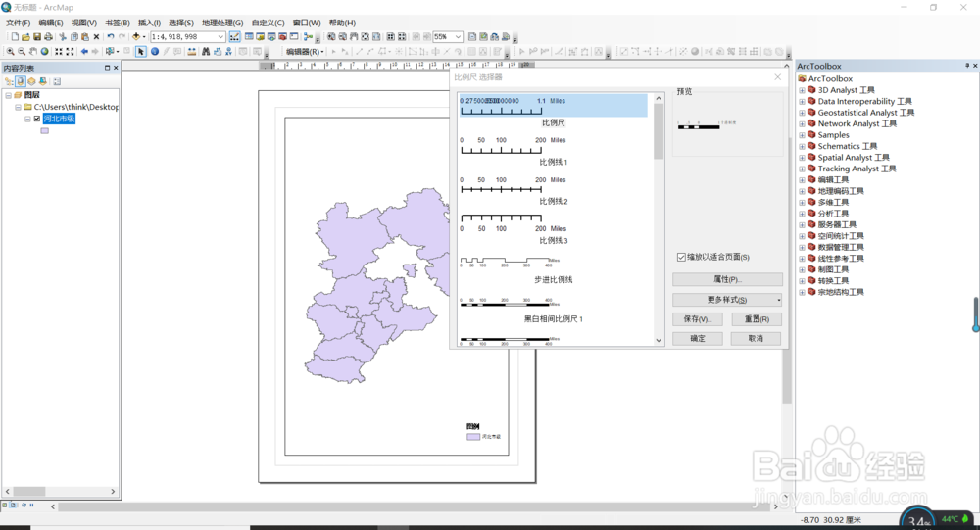The width and height of the screenshot is (980, 530).
Task: Click List By Source icon in contents
Action: [21, 81]
